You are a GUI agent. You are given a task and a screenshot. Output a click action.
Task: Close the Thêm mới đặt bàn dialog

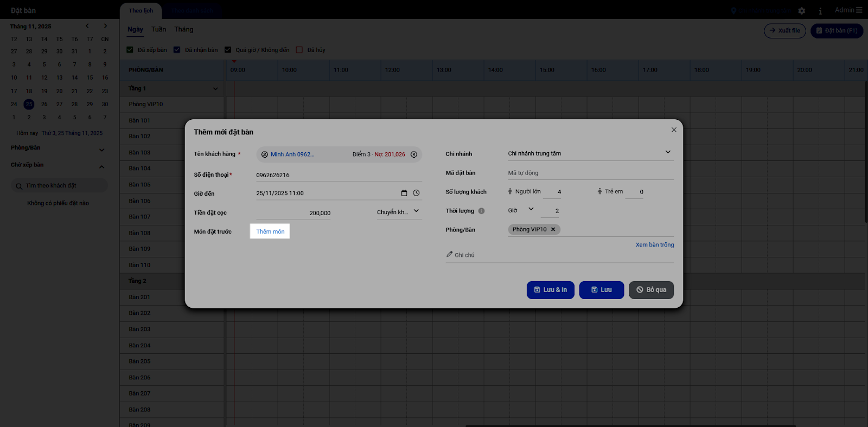[674, 130]
